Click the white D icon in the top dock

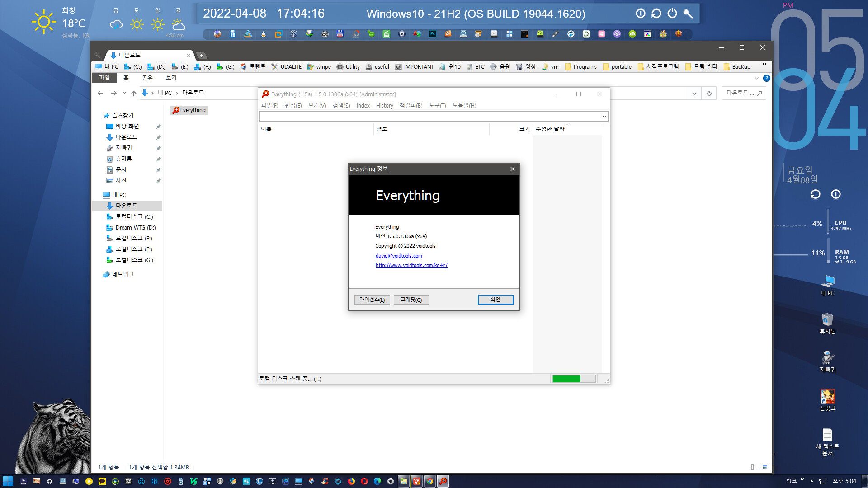click(x=586, y=34)
